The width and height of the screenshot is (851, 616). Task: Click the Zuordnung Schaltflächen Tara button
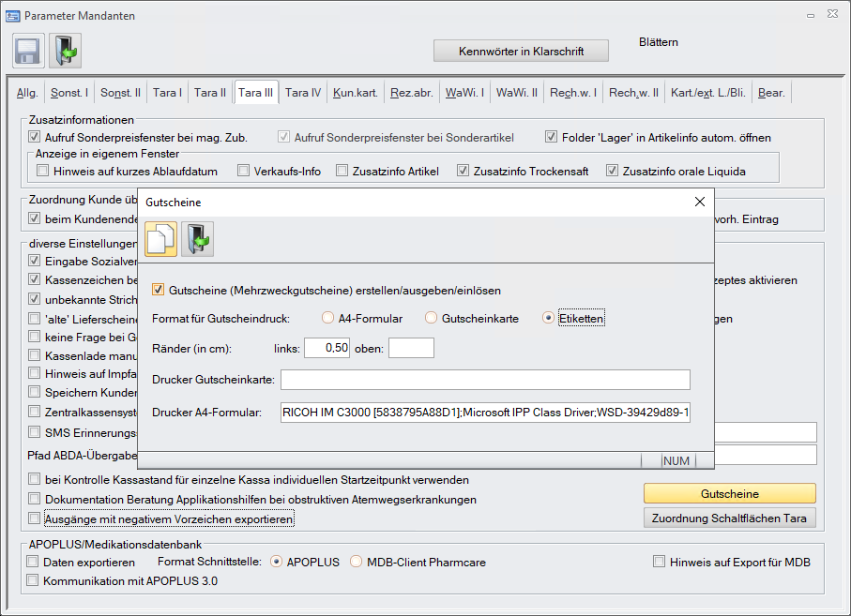point(729,518)
